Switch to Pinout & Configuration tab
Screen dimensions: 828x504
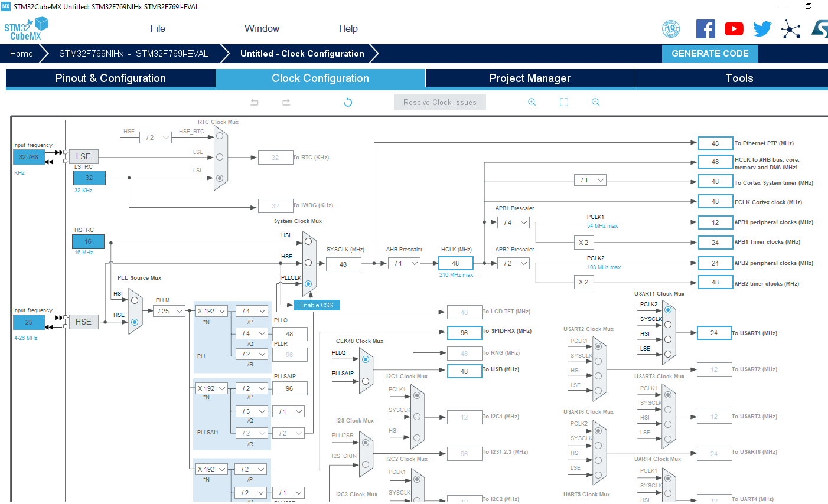(110, 78)
